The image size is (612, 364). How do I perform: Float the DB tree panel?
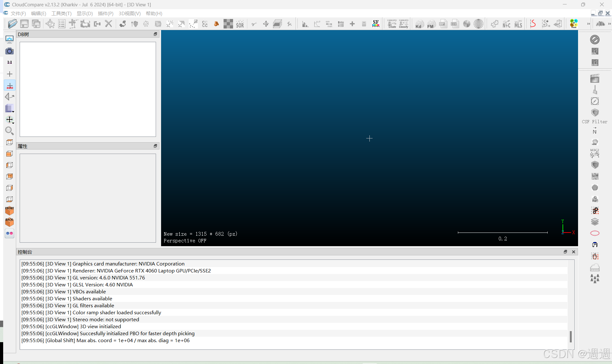click(155, 34)
